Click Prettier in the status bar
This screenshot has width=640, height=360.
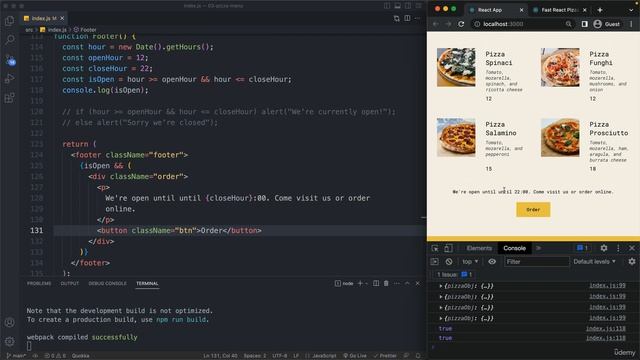coord(385,356)
